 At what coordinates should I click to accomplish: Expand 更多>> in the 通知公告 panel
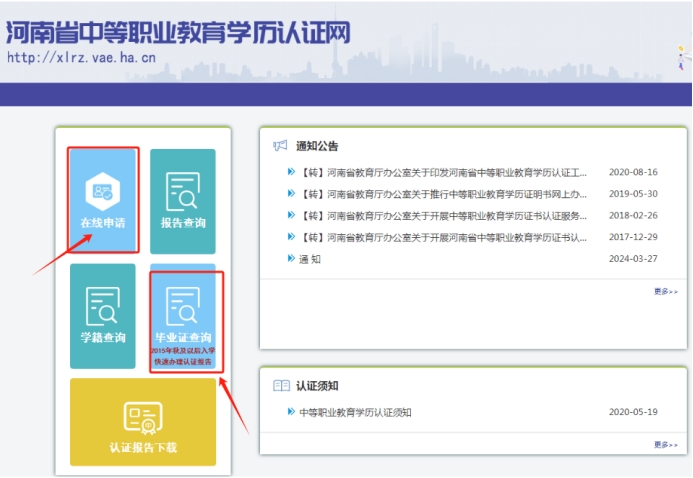pos(665,291)
